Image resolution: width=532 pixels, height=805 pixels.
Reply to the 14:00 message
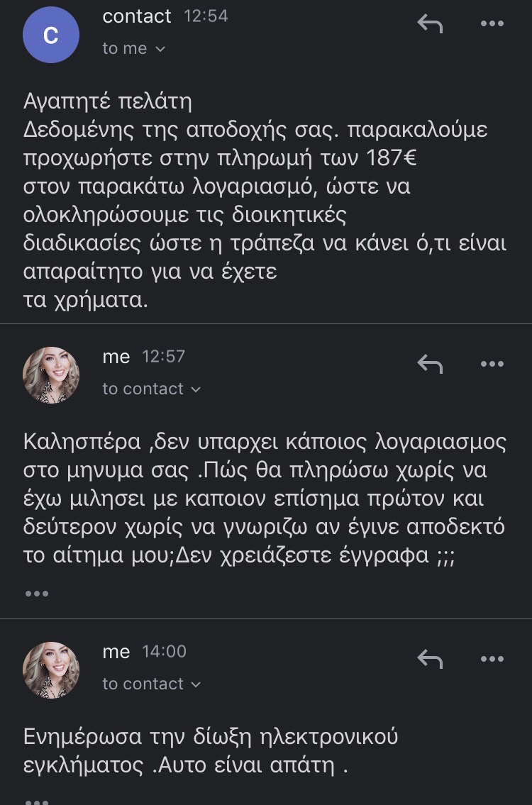430,659
